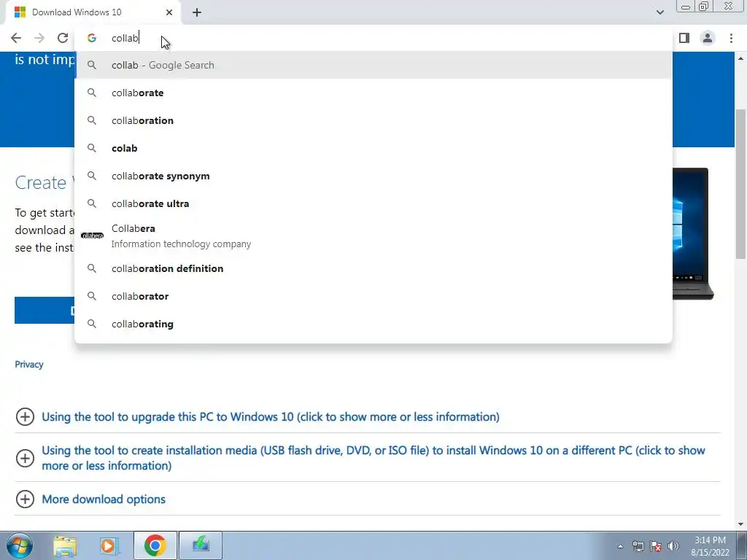Click the scrollbar up arrow
Image resolution: width=747 pixels, height=560 pixels.
[x=740, y=58]
